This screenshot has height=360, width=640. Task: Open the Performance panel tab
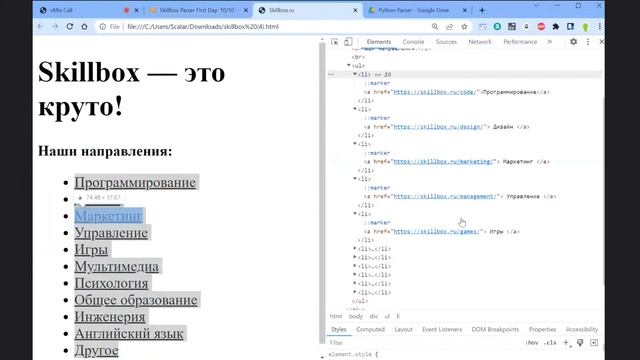(x=520, y=42)
